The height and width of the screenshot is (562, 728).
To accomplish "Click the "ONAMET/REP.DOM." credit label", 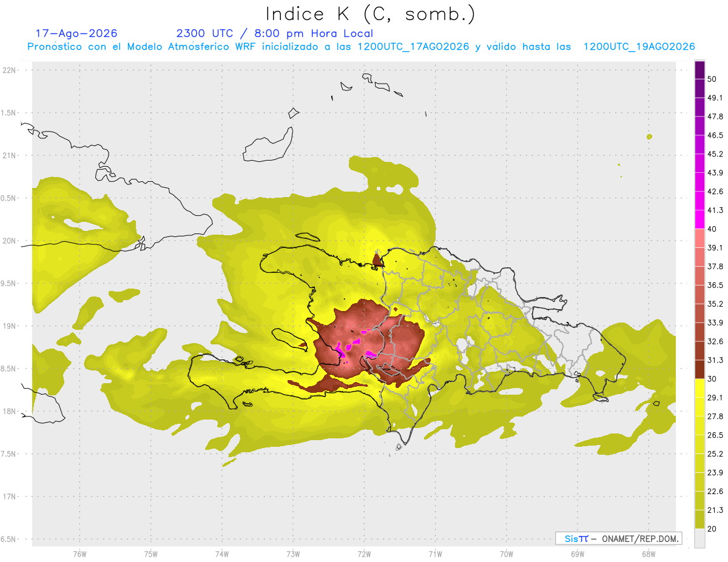I will [640, 538].
